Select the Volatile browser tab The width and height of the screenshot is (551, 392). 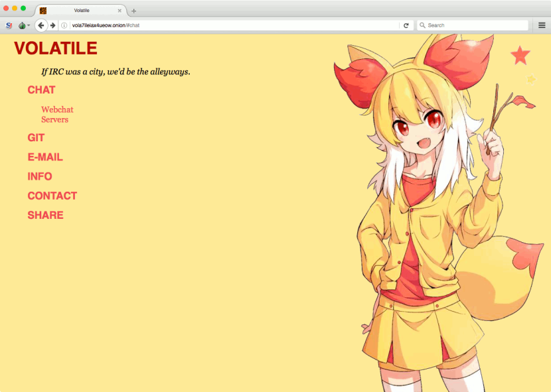pyautogui.click(x=80, y=11)
